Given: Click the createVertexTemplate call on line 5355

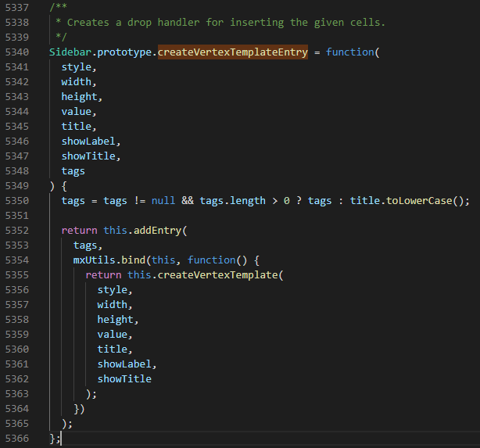Looking at the screenshot, I should click(217, 275).
